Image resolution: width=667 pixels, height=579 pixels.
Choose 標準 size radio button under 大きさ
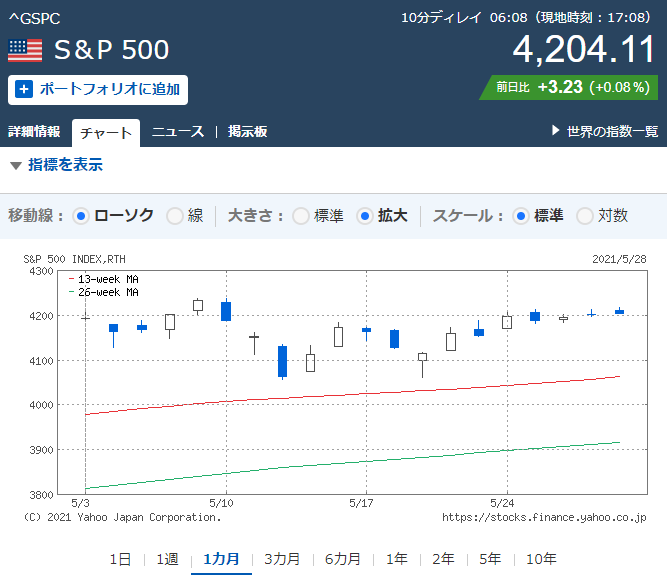click(301, 216)
